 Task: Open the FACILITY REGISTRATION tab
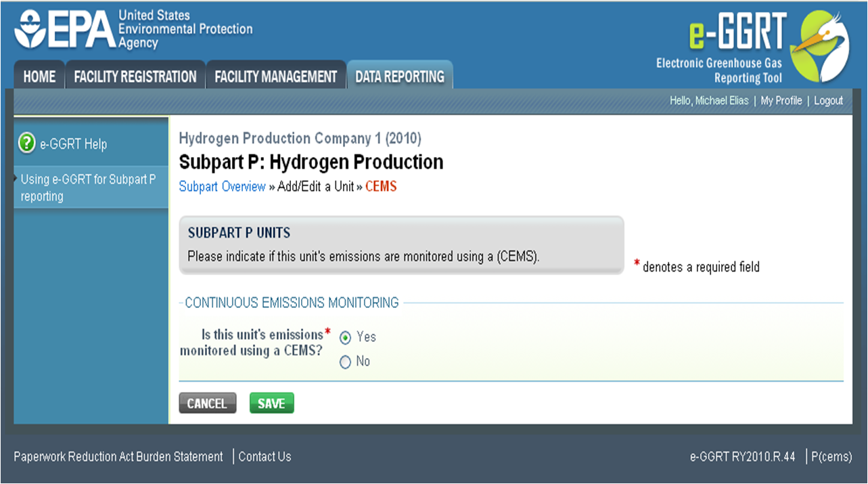tap(135, 76)
